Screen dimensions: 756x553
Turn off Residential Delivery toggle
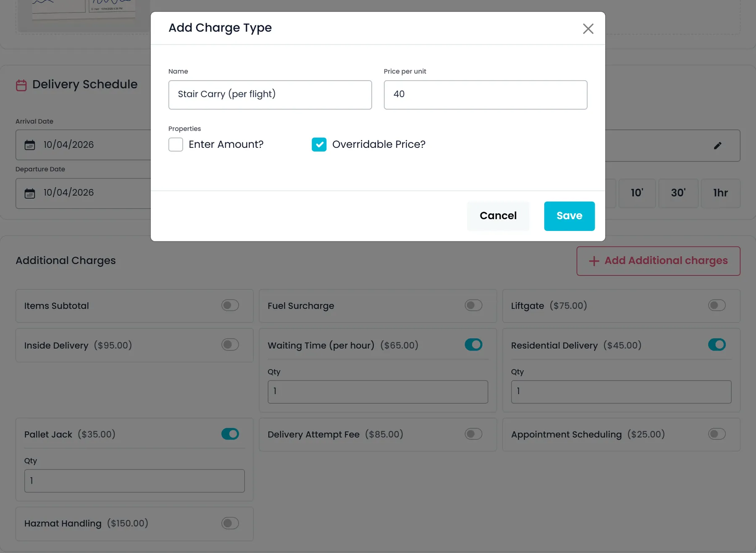point(717,345)
